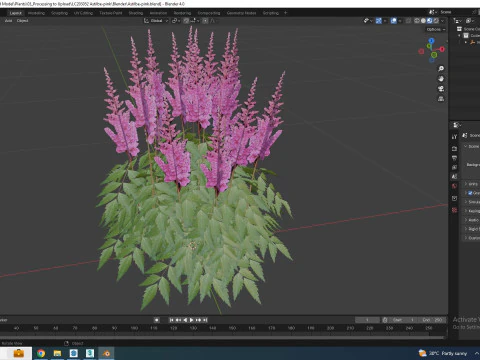The width and height of the screenshot is (480, 360).
Task: Open the Scene properties tab
Action: (x=454, y=177)
